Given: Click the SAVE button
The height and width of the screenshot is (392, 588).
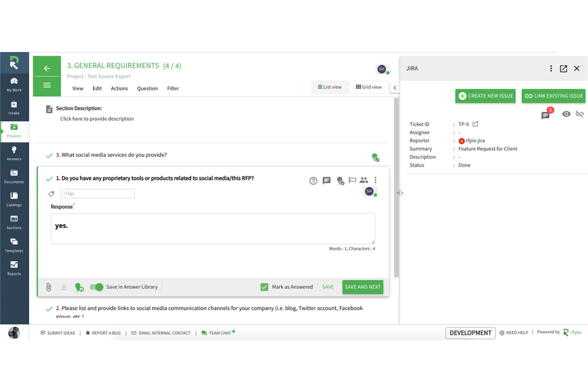Looking at the screenshot, I should click(x=328, y=287).
